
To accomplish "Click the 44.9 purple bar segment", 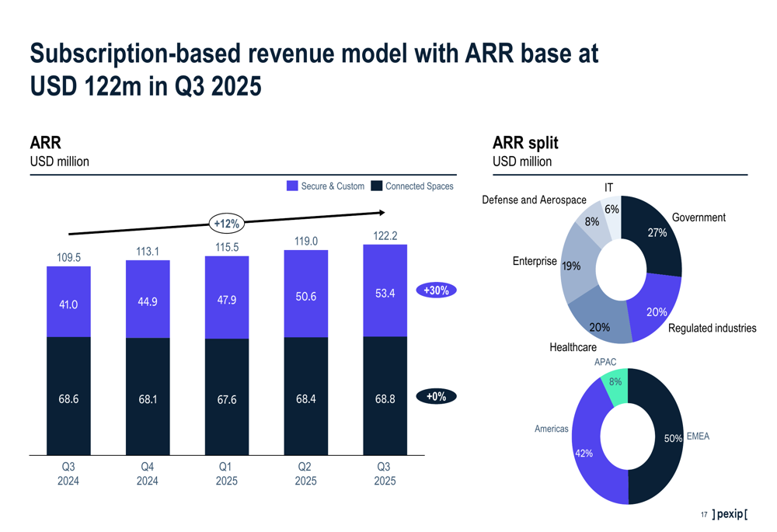I will tap(148, 299).
